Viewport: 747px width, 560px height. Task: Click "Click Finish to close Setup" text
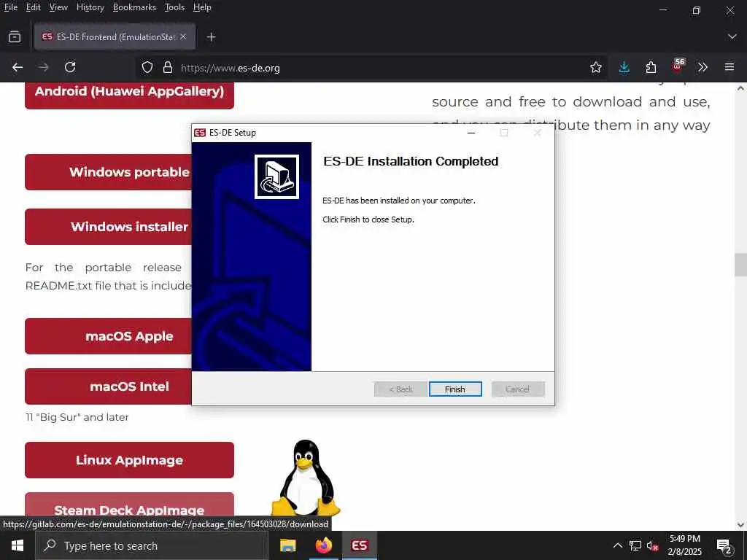pyautogui.click(x=368, y=219)
